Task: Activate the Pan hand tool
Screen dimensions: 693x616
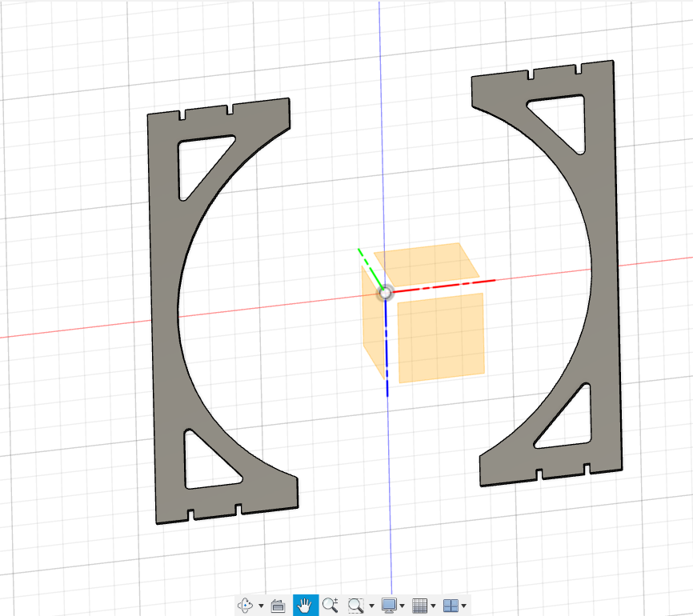Action: tap(305, 606)
